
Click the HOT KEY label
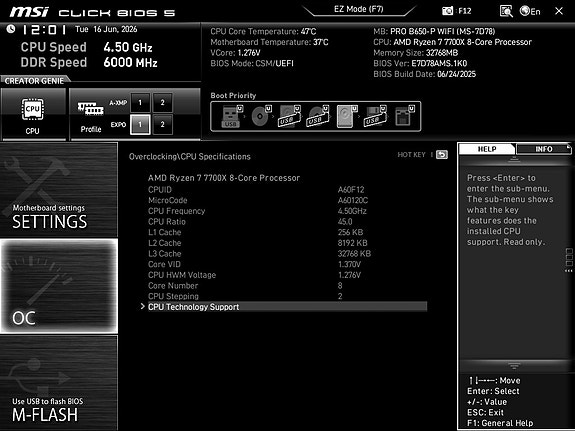coord(411,155)
